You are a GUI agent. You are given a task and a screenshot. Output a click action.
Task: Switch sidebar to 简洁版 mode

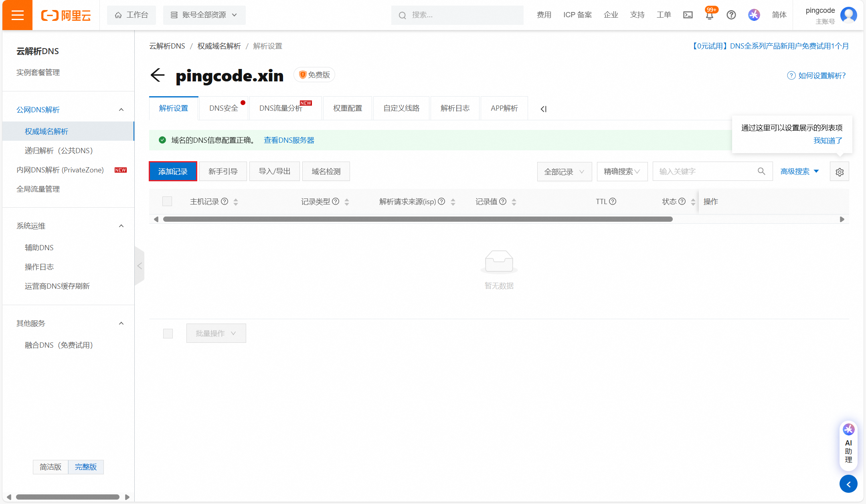tap(51, 467)
